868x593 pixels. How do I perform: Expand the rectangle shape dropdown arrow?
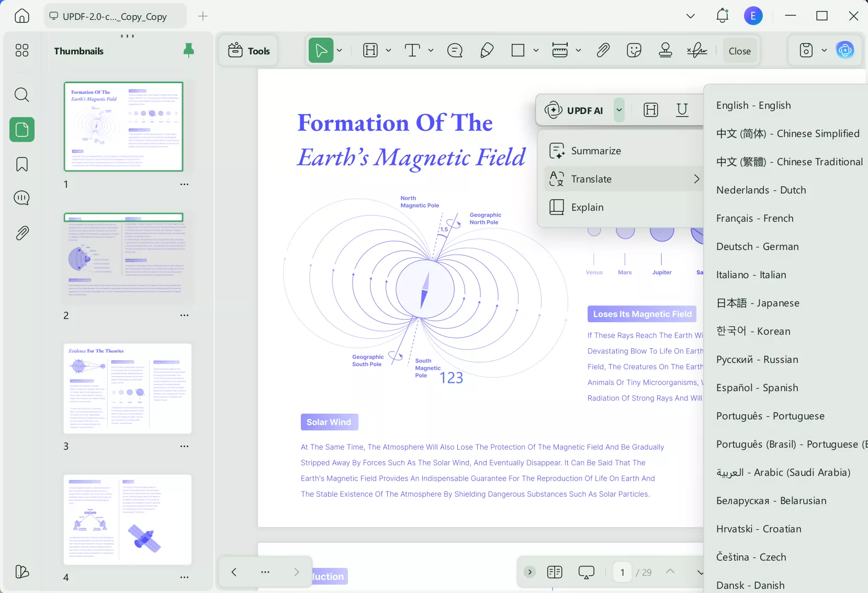(536, 50)
